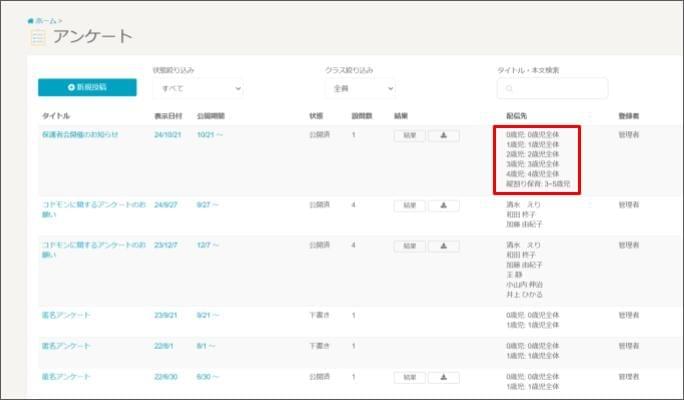Click the home icon in breadcrumb
Screen dimensions: 684x400
click(31, 20)
